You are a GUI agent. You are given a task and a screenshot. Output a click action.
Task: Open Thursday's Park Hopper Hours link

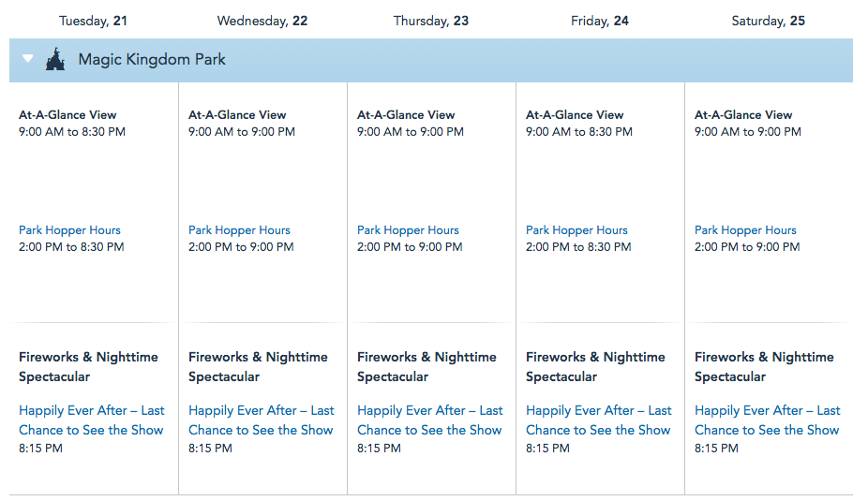[408, 230]
